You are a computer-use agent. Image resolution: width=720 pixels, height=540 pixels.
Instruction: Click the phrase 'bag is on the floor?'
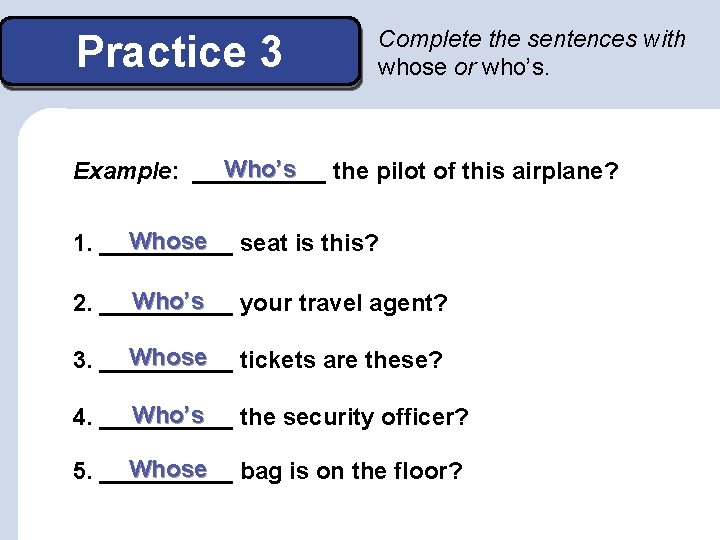click(x=351, y=471)
